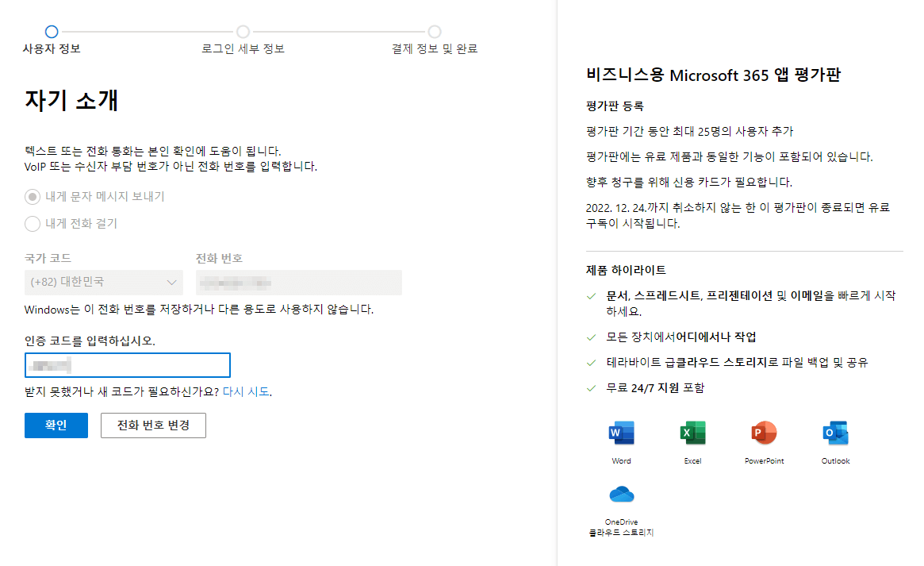Open the 국가 코드 country dropdown
This screenshot has height=566, width=924.
click(103, 282)
